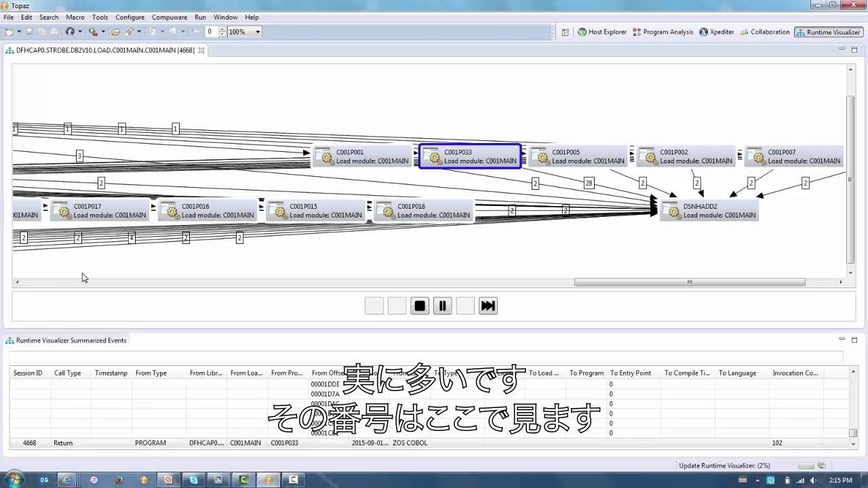
Task: Open the New wizard toolbar icon
Action: [9, 32]
